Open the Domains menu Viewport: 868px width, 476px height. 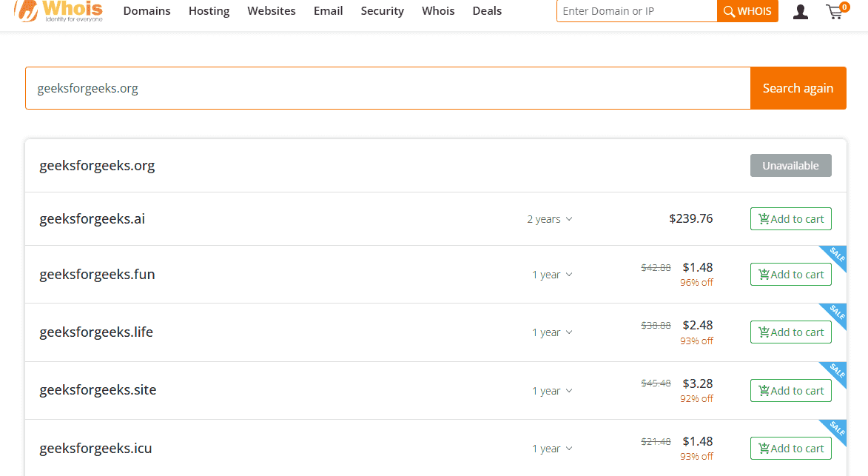point(147,11)
